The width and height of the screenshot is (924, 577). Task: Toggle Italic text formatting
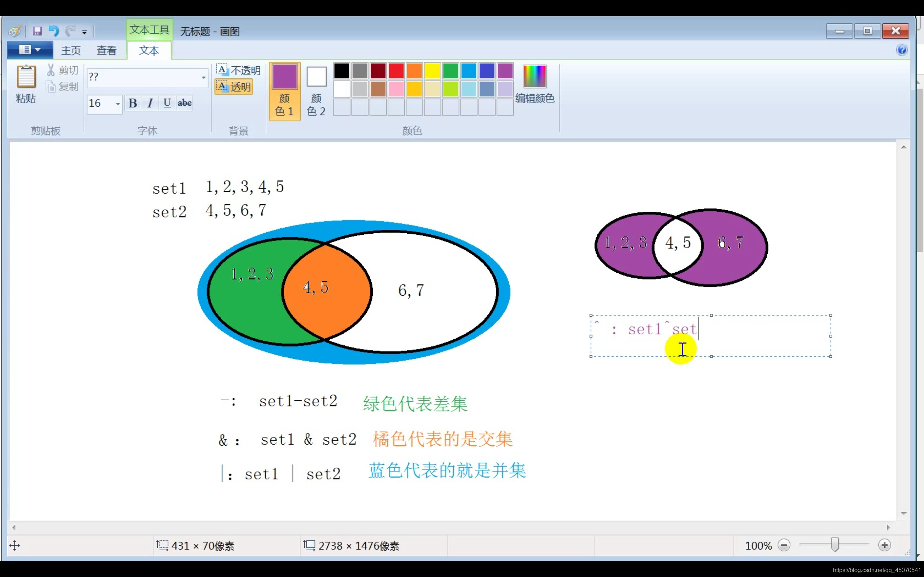click(x=150, y=103)
